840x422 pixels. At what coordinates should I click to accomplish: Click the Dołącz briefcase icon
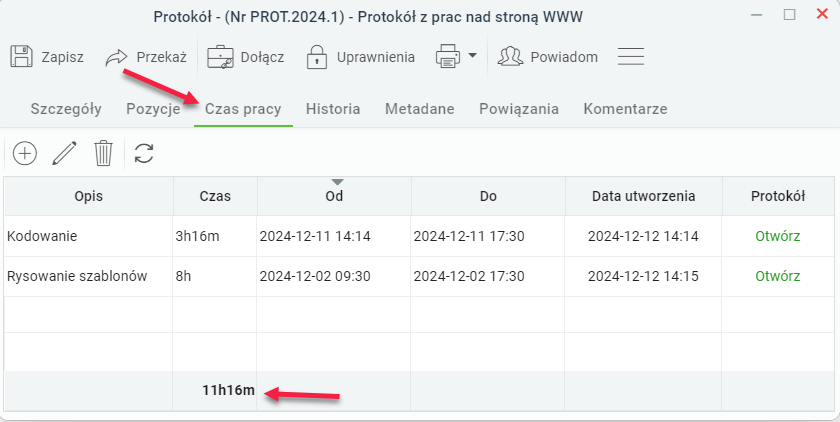[x=220, y=57]
